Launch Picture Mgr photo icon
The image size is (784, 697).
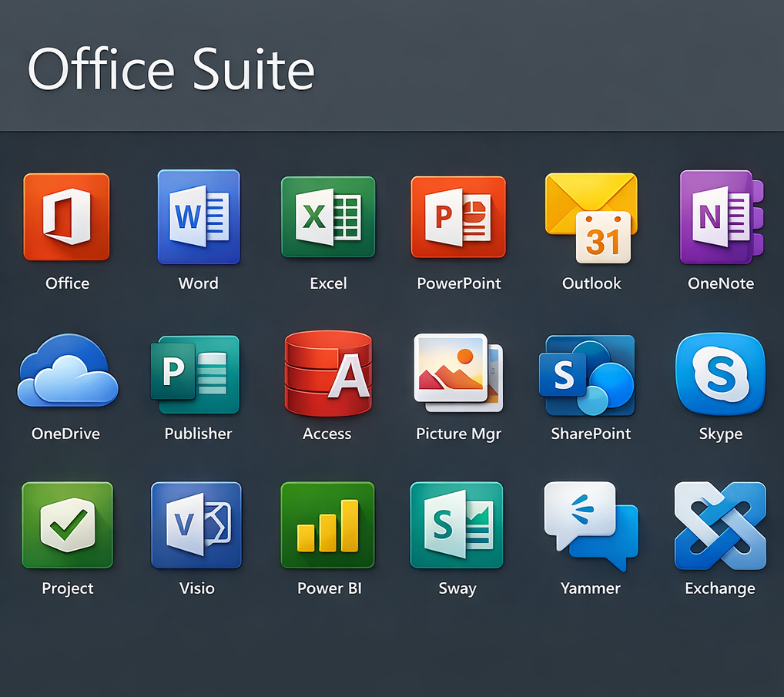tap(458, 373)
